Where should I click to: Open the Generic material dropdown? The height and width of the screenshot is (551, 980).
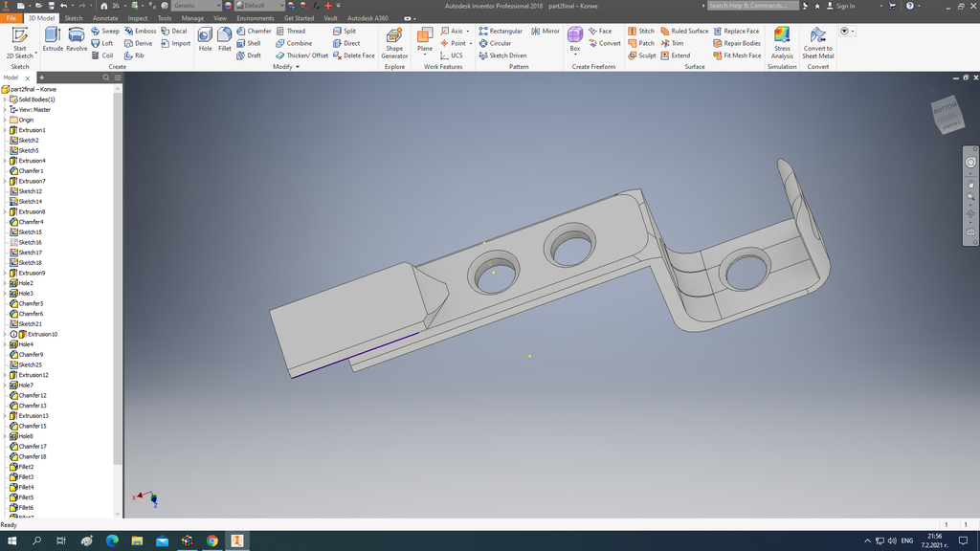[218, 6]
